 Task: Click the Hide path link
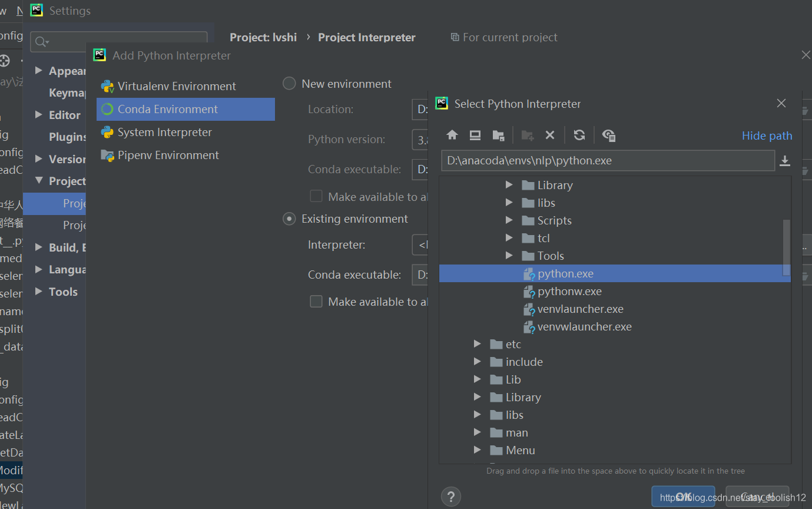[767, 135]
